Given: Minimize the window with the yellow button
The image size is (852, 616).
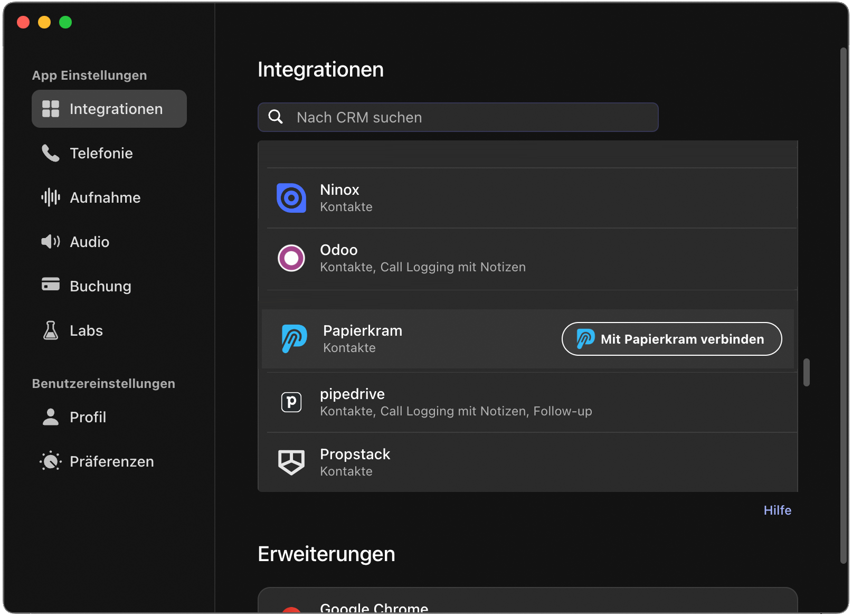Looking at the screenshot, I should 44,22.
